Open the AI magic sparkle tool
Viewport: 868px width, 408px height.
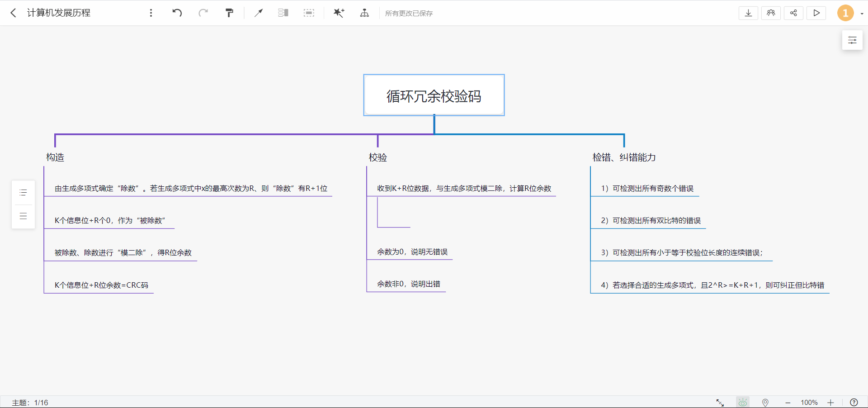(x=339, y=13)
